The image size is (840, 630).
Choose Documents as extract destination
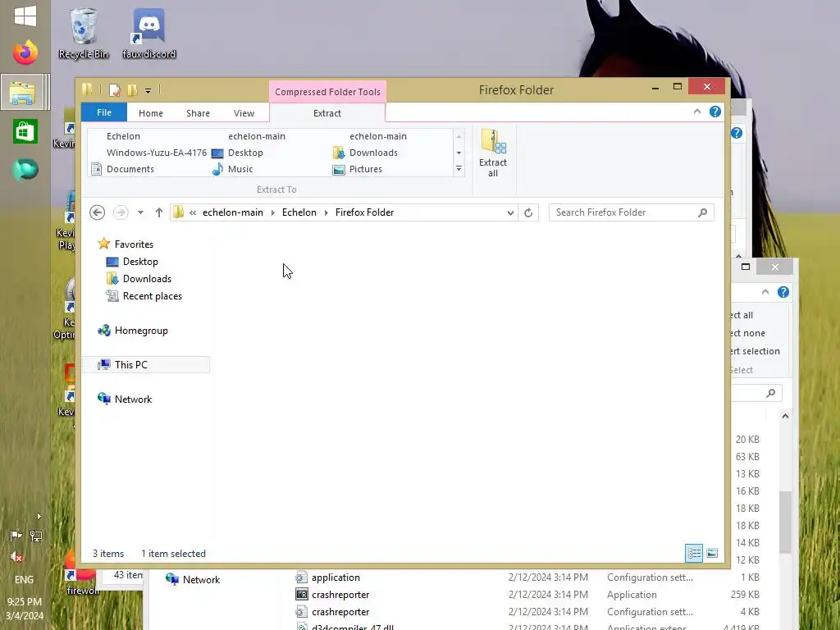[130, 169]
